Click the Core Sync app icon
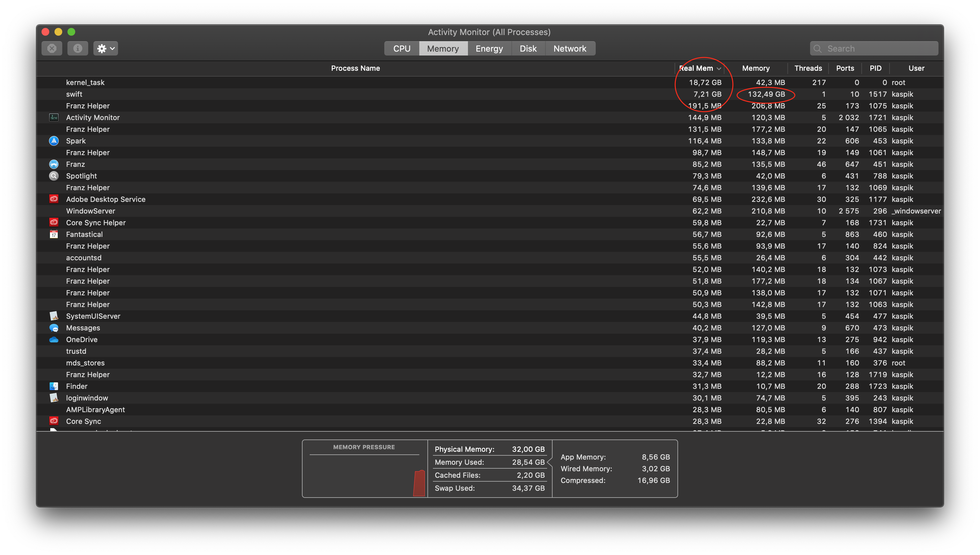980x555 pixels. (x=54, y=421)
